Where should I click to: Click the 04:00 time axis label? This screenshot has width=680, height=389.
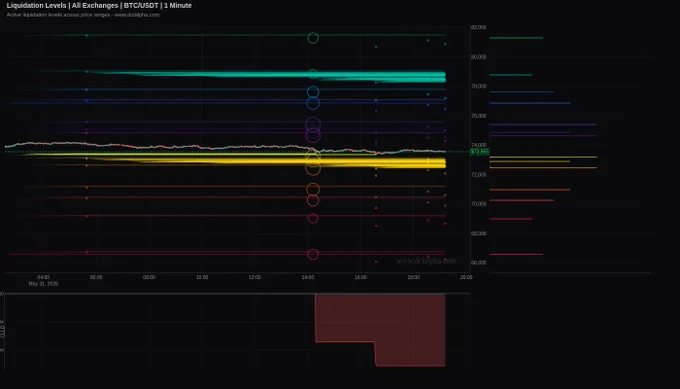[43, 277]
